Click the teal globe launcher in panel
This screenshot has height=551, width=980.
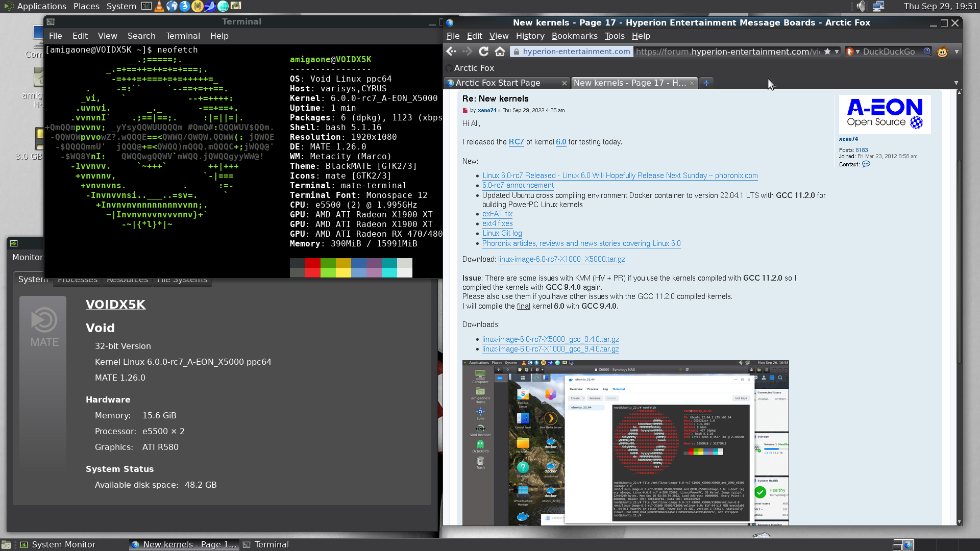[223, 6]
